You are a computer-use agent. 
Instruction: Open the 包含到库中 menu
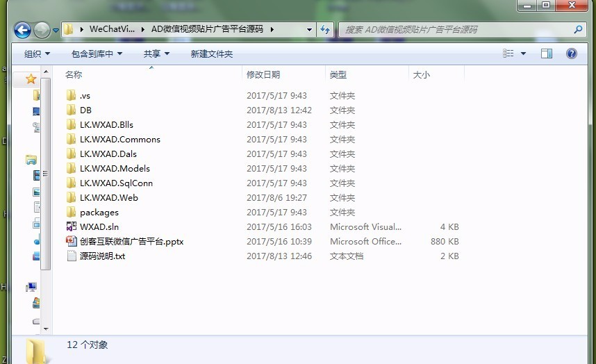[97, 54]
